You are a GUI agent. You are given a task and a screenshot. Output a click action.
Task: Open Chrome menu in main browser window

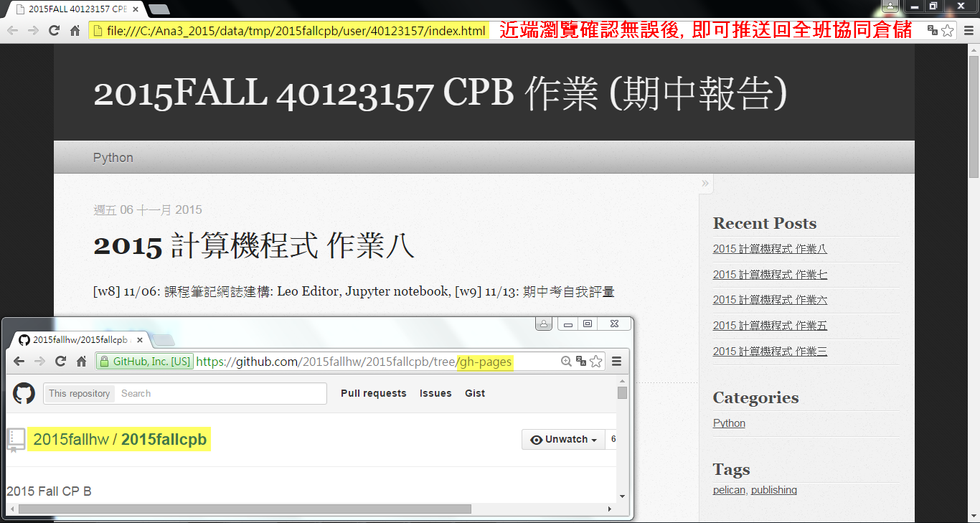[x=968, y=30]
